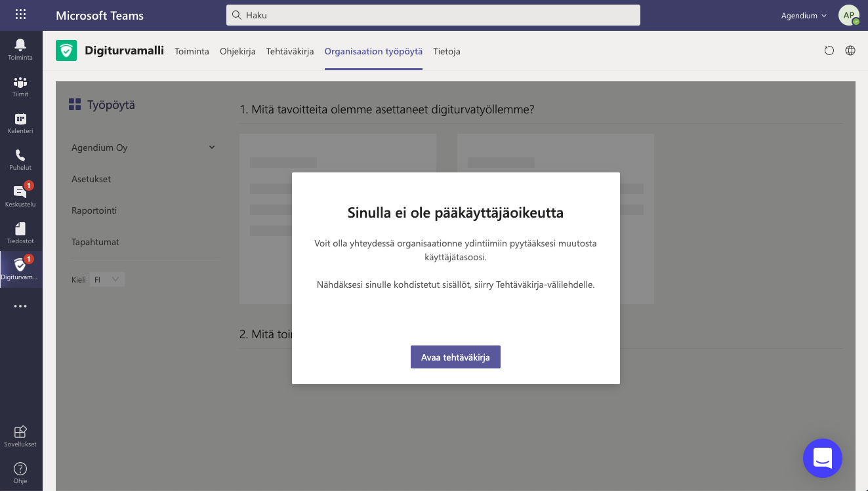The width and height of the screenshot is (868, 491).
Task: Click the Avaa tehtäväkirja button
Action: tap(455, 357)
